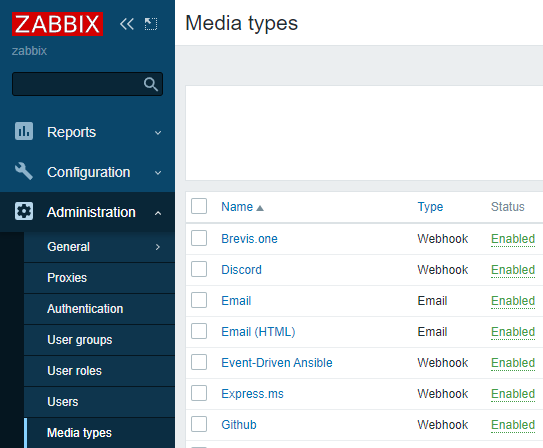This screenshot has height=448, width=543.
Task: Tick the select-all checkbox in table header
Action: click(x=199, y=206)
